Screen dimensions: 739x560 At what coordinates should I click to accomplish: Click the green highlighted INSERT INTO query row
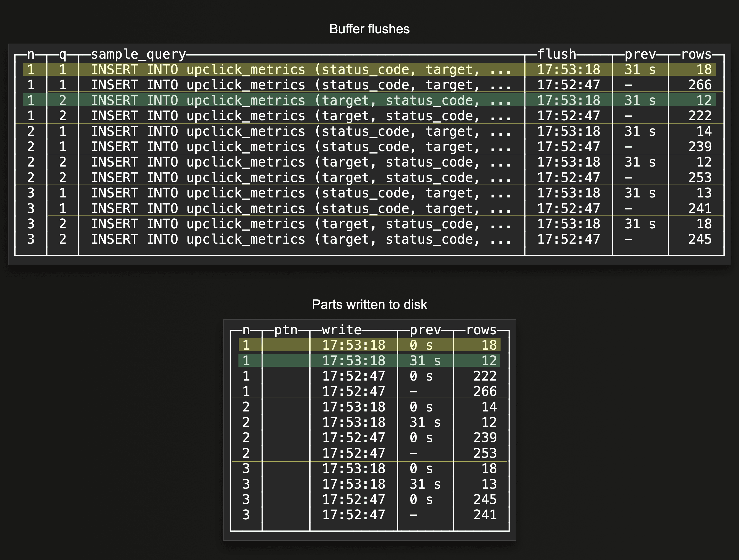pos(301,100)
